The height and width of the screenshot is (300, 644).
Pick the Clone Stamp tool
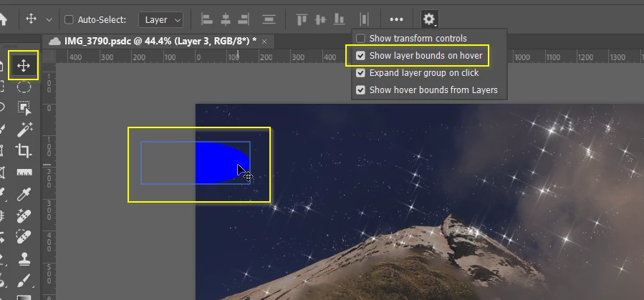coord(24,258)
